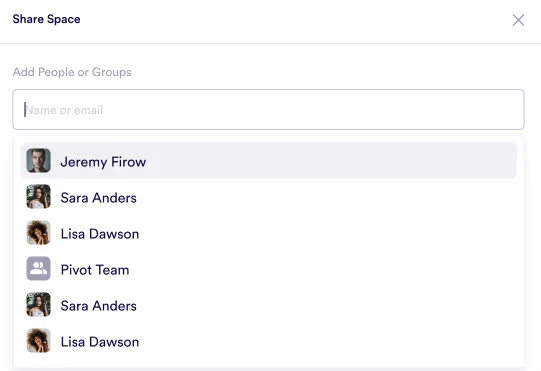Screen dimensions: 541x371
Task: Click Lisa Dawson's avatar above Pivot Team
Action: pyautogui.click(x=38, y=233)
